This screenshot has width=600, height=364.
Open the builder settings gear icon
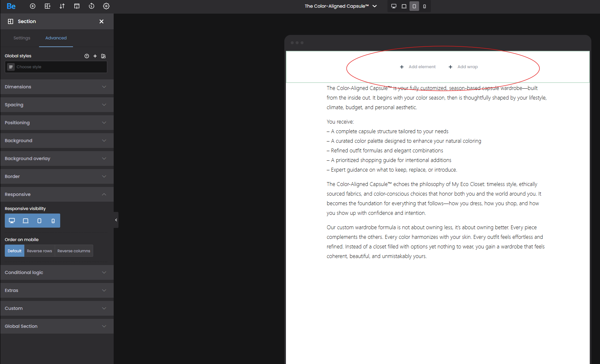(x=106, y=6)
